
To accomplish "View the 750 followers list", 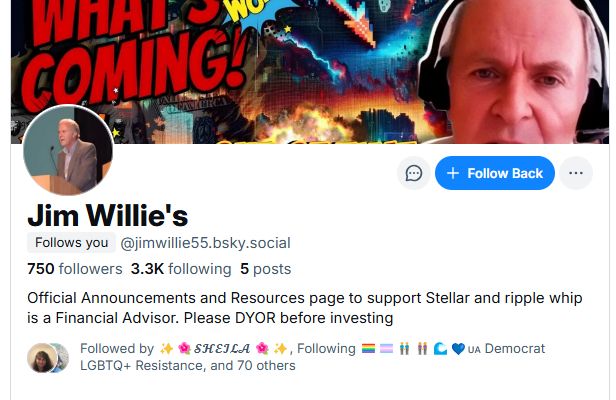I will 75,269.
